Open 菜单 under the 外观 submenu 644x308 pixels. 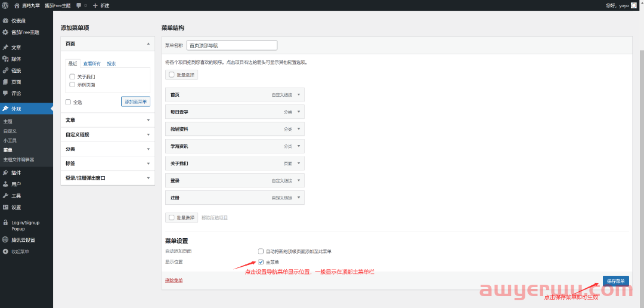pyautogui.click(x=8, y=150)
